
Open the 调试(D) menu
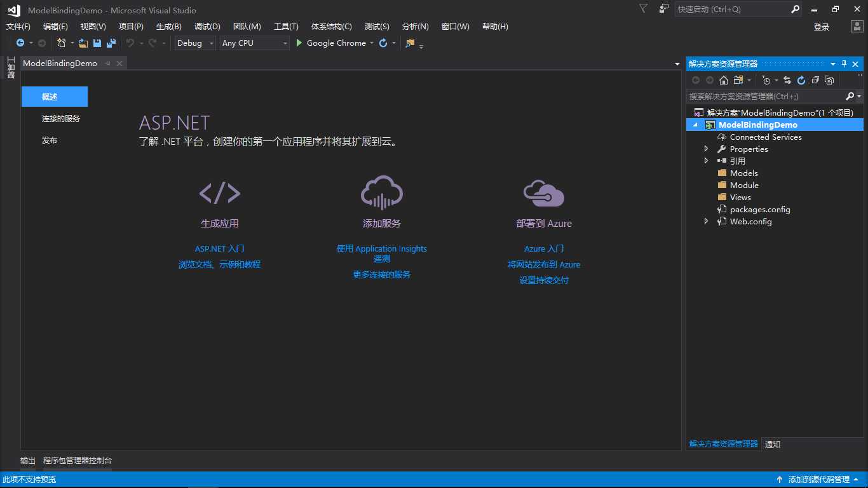[x=207, y=27]
